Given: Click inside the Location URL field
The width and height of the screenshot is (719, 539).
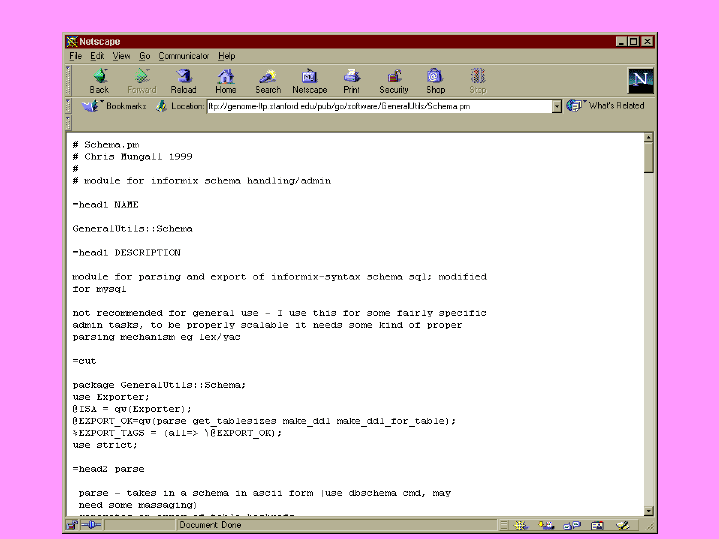Looking at the screenshot, I should (x=378, y=106).
